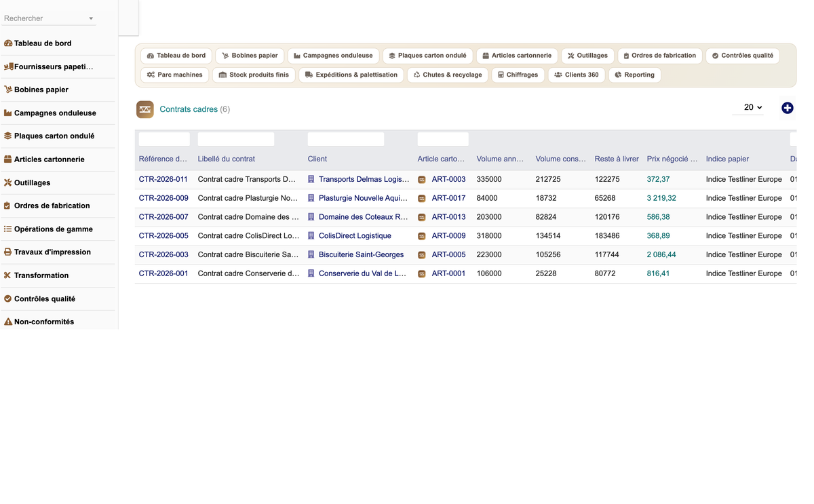
Task: Click the article icon beside ART-0005
Action: click(x=422, y=255)
